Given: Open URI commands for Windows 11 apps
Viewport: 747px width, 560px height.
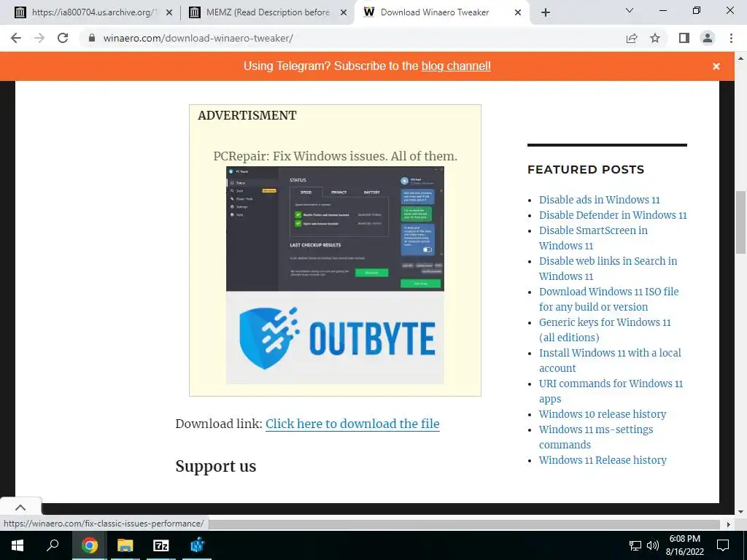Looking at the screenshot, I should click(x=611, y=391).
